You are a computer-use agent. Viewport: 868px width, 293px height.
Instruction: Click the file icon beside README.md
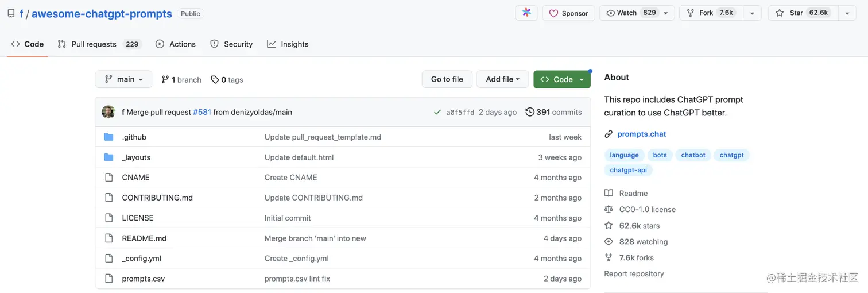pos(109,238)
